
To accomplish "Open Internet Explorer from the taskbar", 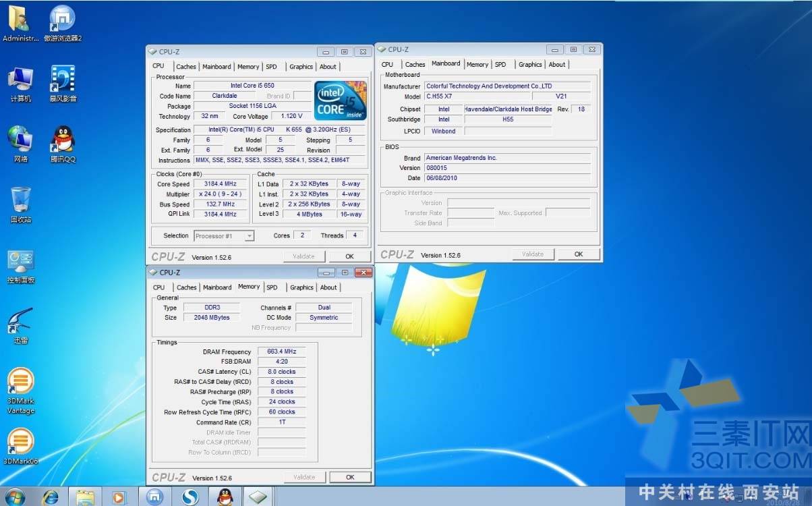I will click(51, 497).
